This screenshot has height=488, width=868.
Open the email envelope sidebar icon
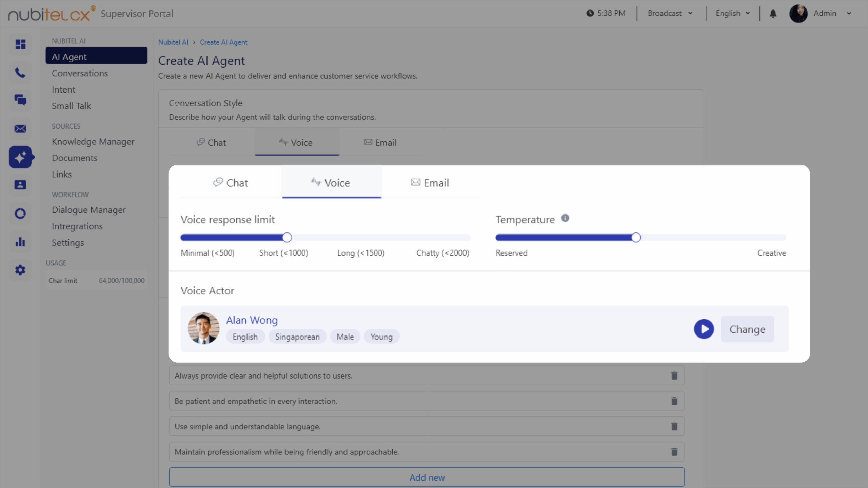(x=20, y=129)
